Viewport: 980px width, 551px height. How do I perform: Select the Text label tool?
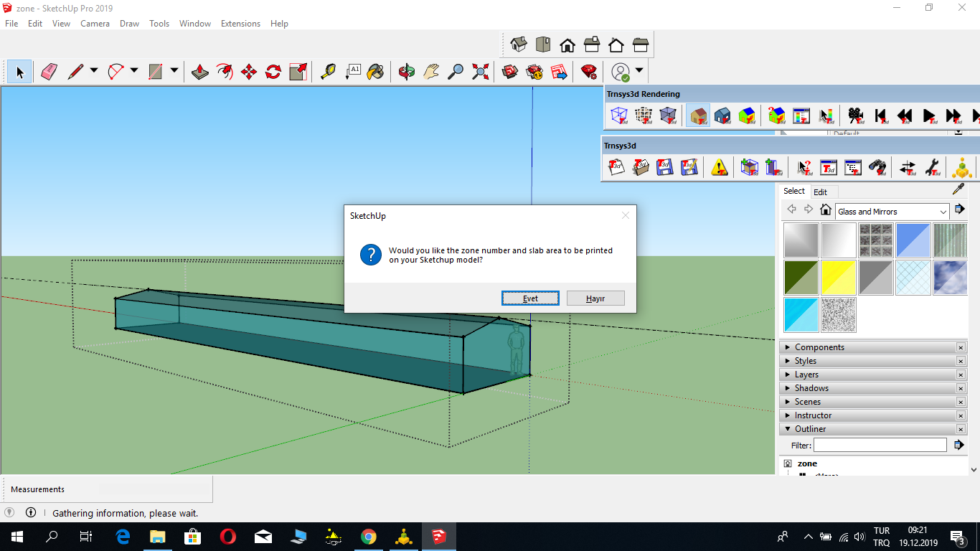352,72
